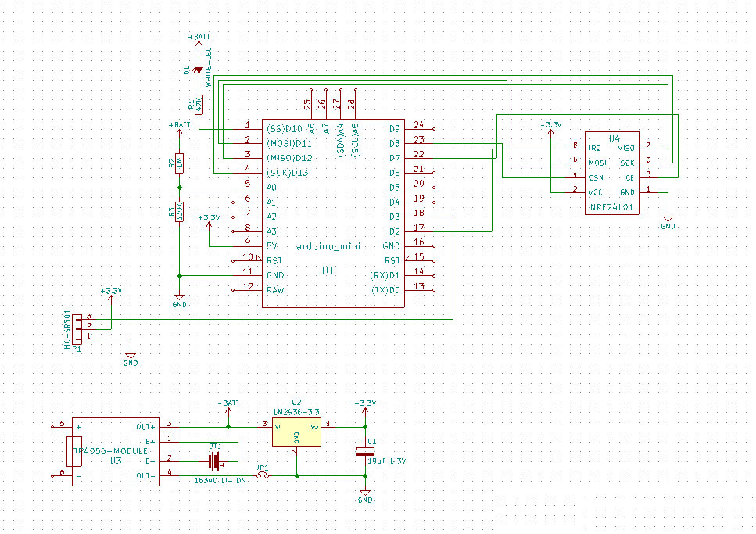Click the U4 reference label
756x534 pixels.
click(x=614, y=139)
